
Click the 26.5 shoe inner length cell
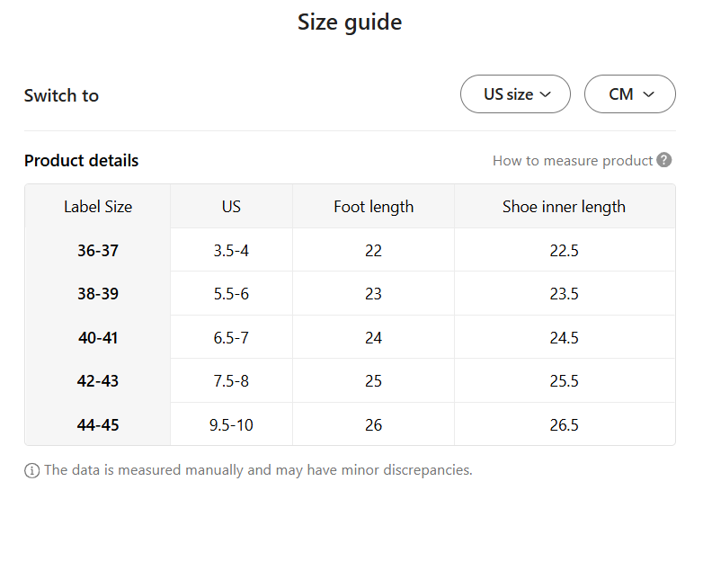pos(564,425)
